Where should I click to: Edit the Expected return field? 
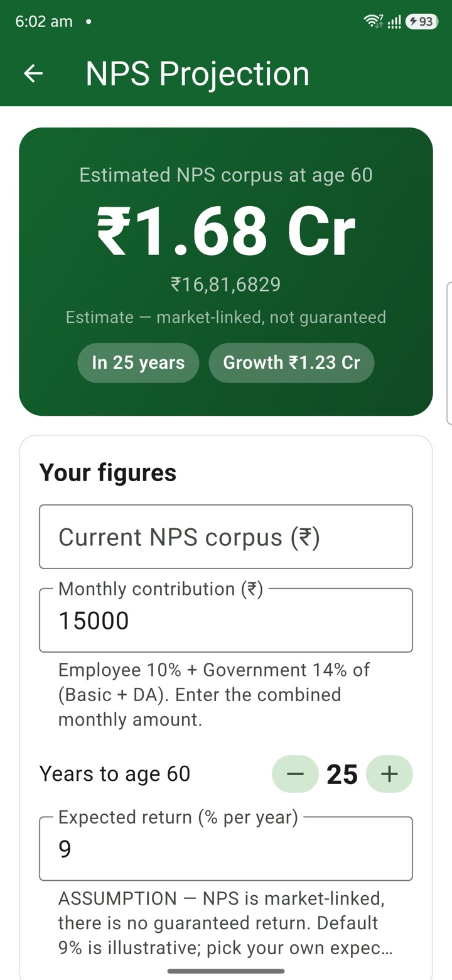point(226,849)
